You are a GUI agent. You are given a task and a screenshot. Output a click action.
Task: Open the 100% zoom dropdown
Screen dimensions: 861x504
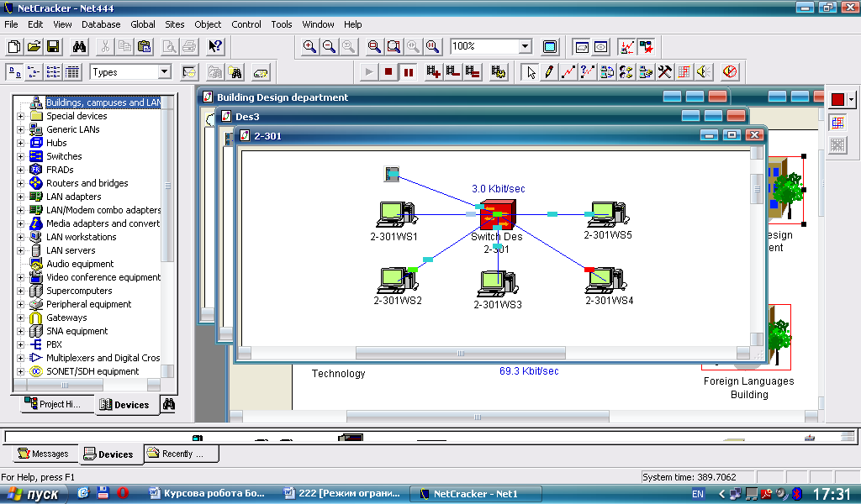point(525,46)
